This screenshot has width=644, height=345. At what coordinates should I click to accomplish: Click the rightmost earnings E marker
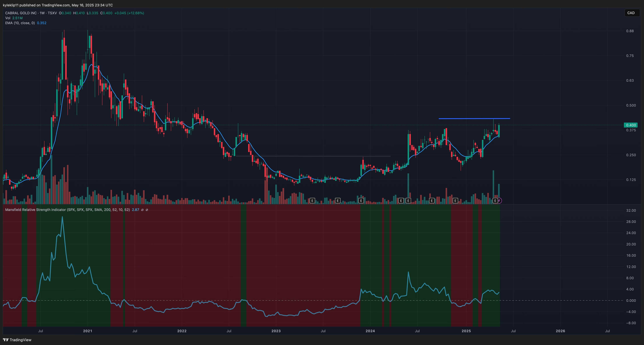click(495, 201)
